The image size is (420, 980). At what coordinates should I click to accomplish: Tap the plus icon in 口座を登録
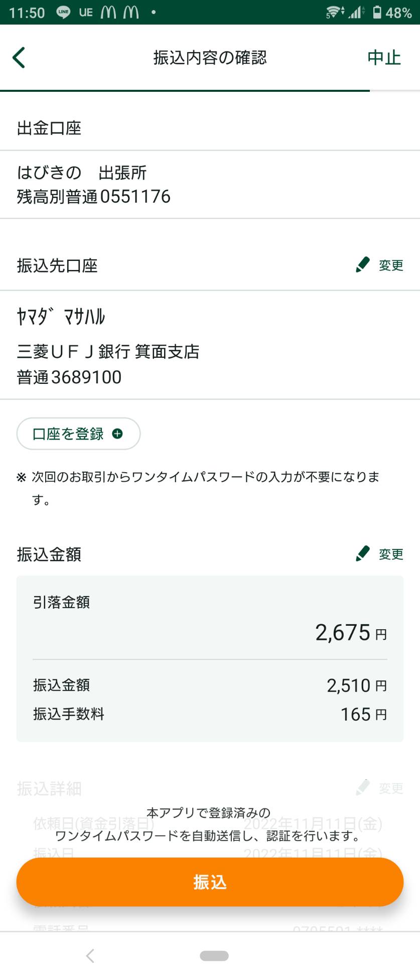click(x=117, y=434)
